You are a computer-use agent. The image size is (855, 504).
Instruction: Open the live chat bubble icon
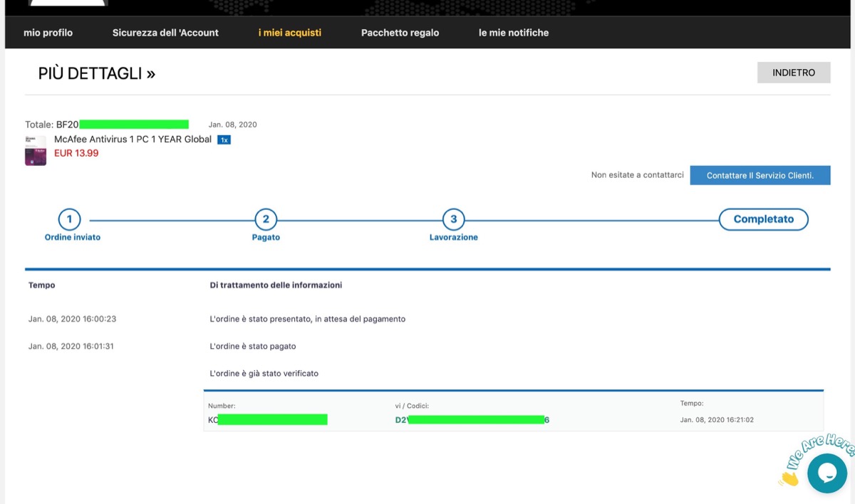[827, 473]
